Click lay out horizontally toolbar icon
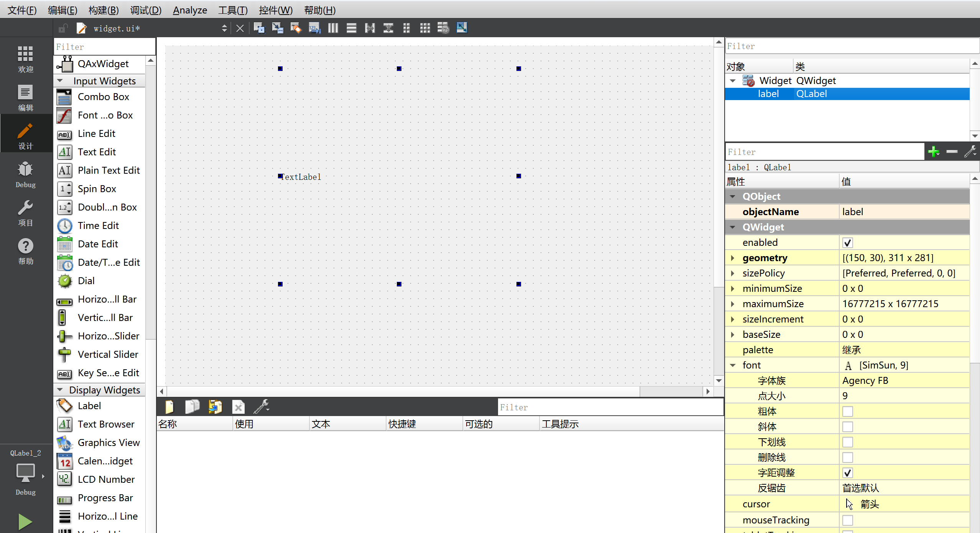Screen dimensions: 980x533 tap(333, 28)
